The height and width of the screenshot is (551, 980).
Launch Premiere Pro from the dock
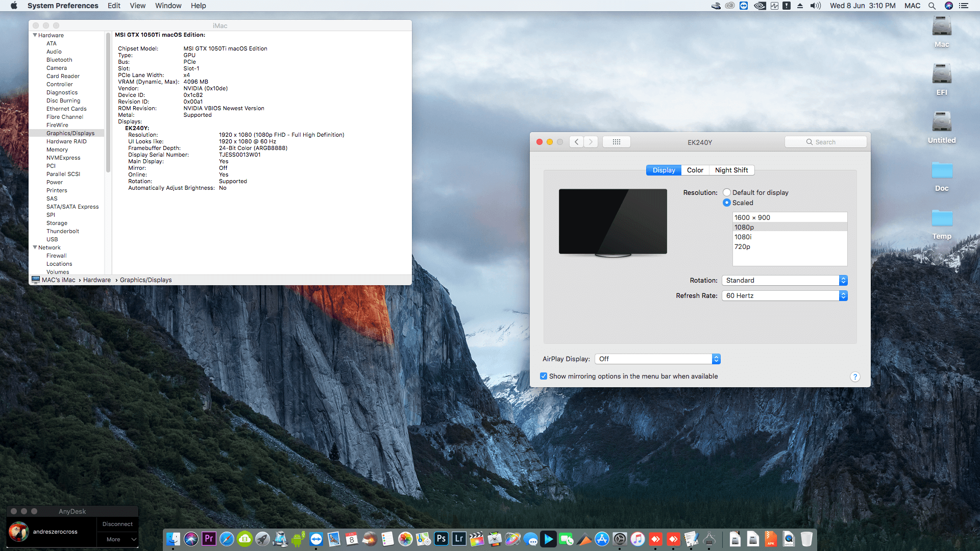209,539
